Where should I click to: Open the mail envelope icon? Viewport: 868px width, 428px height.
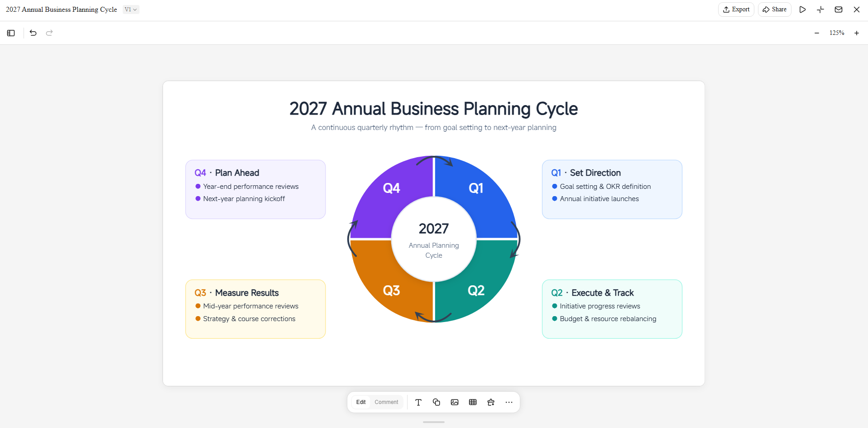[x=839, y=10]
